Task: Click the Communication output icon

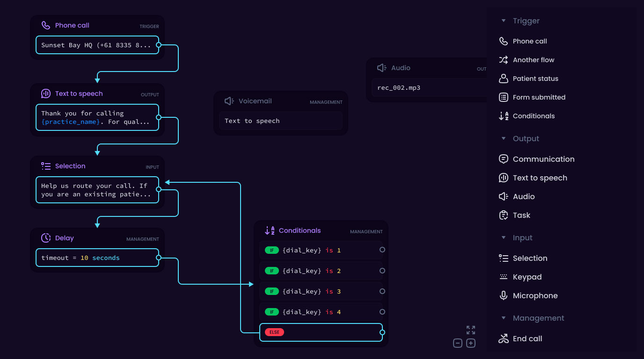Action: [503, 159]
